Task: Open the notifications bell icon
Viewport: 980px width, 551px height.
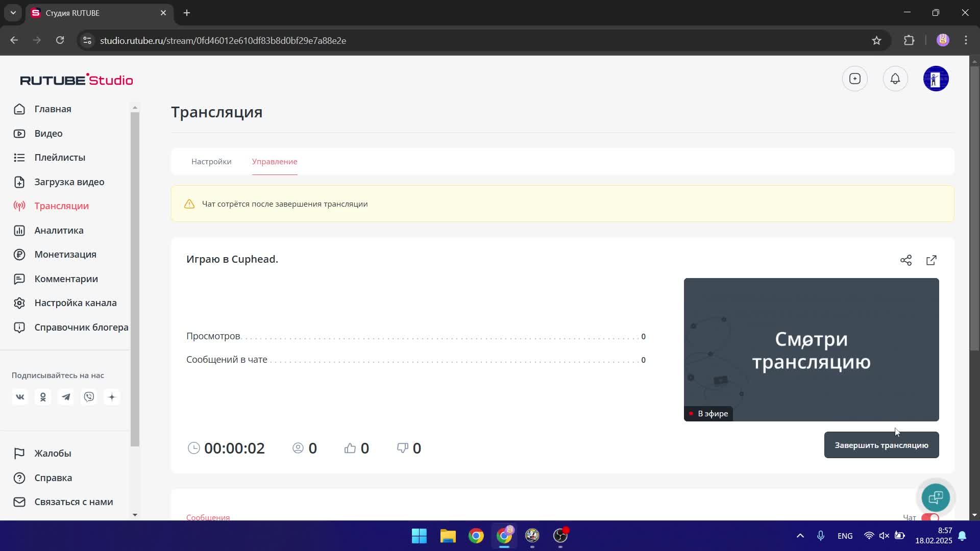Action: [x=895, y=79]
